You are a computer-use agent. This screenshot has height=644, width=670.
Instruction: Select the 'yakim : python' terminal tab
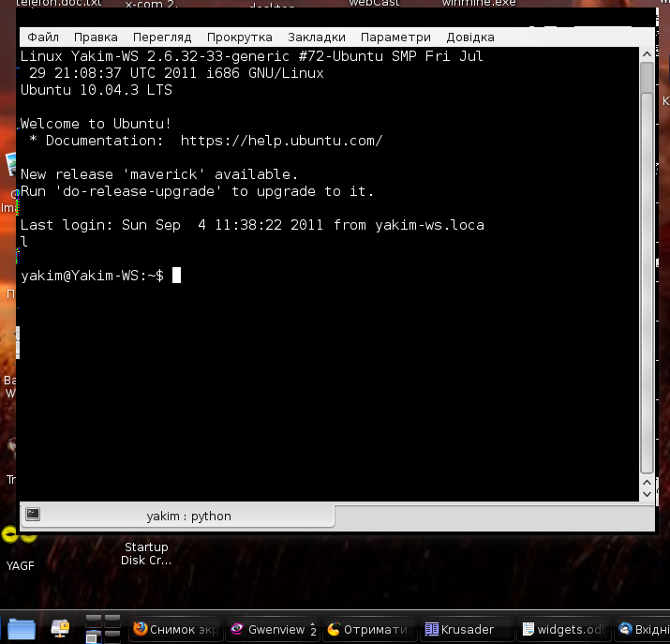[x=177, y=516]
